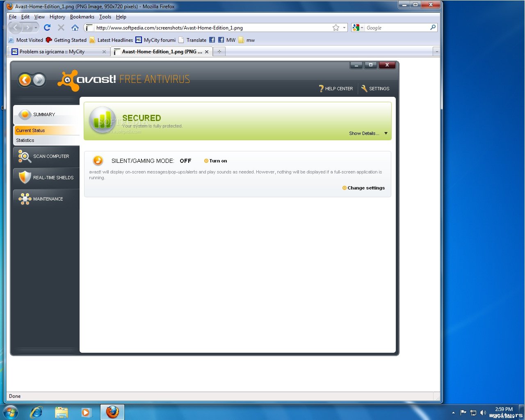The width and height of the screenshot is (525, 420).
Task: Open the File menu
Action: click(x=13, y=17)
